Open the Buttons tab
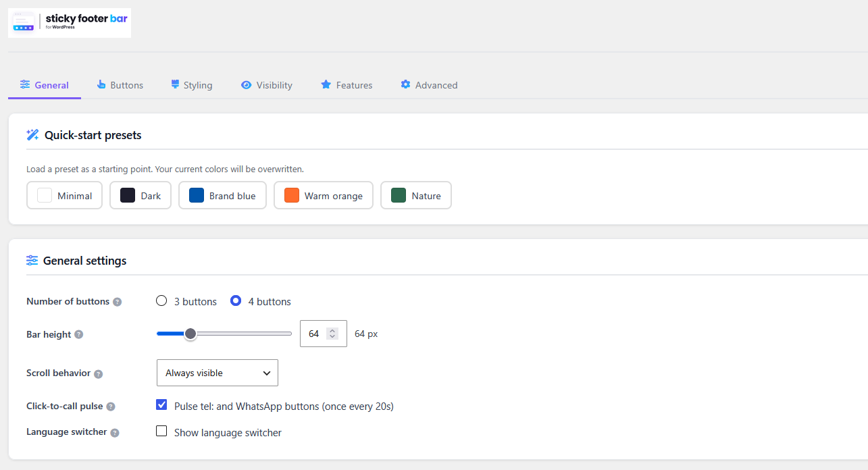Screen dimensions: 868x470 click(120, 85)
